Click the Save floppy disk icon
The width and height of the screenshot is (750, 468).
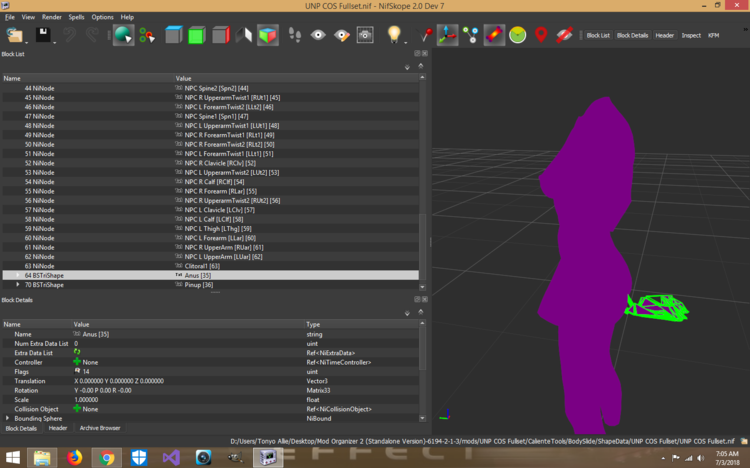[43, 35]
